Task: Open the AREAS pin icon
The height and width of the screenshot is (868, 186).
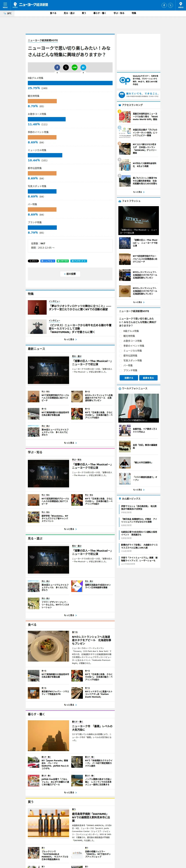Action: pos(181,5)
